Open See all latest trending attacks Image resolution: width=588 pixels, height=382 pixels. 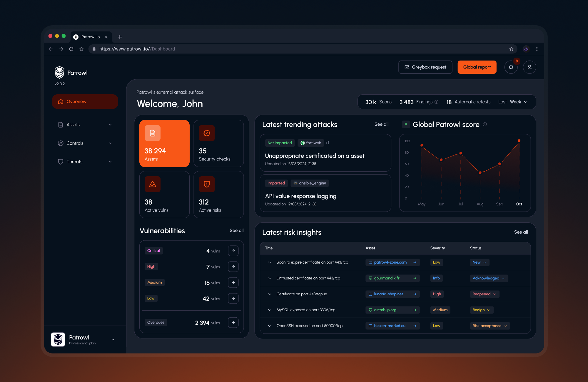point(381,124)
